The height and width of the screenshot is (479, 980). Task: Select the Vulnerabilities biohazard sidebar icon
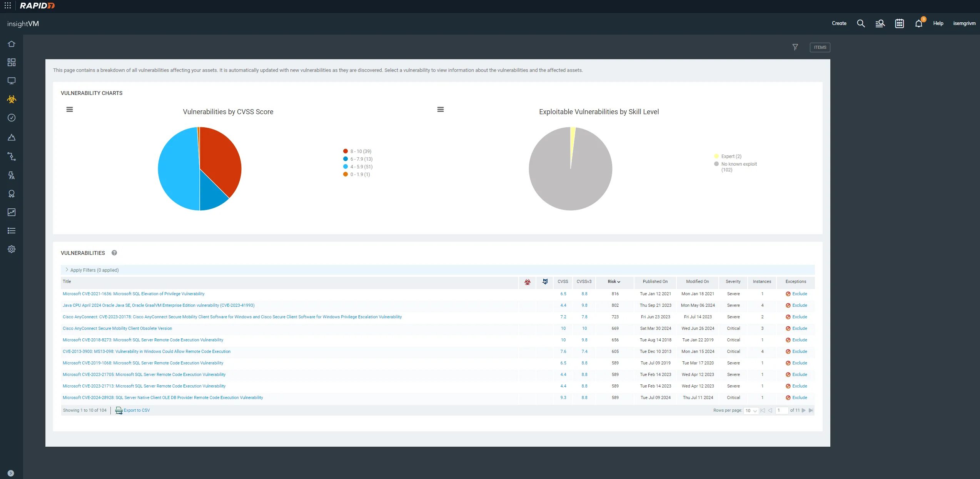tap(12, 99)
